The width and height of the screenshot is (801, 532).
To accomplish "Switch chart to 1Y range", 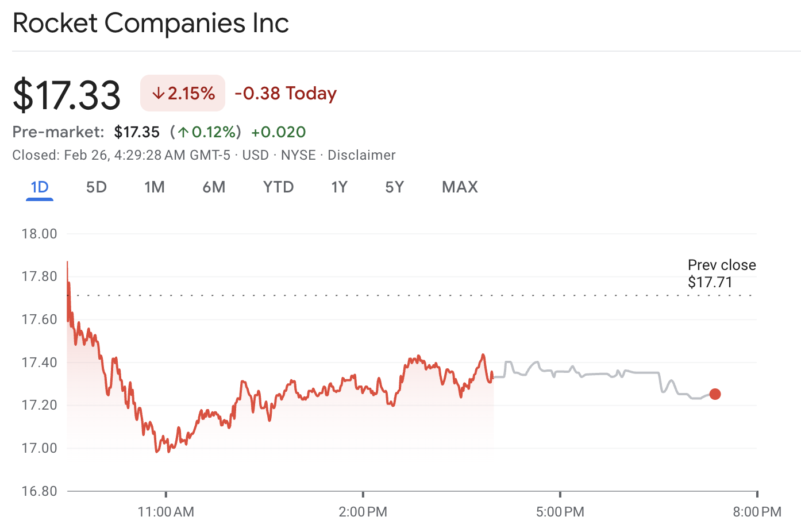I will [340, 187].
